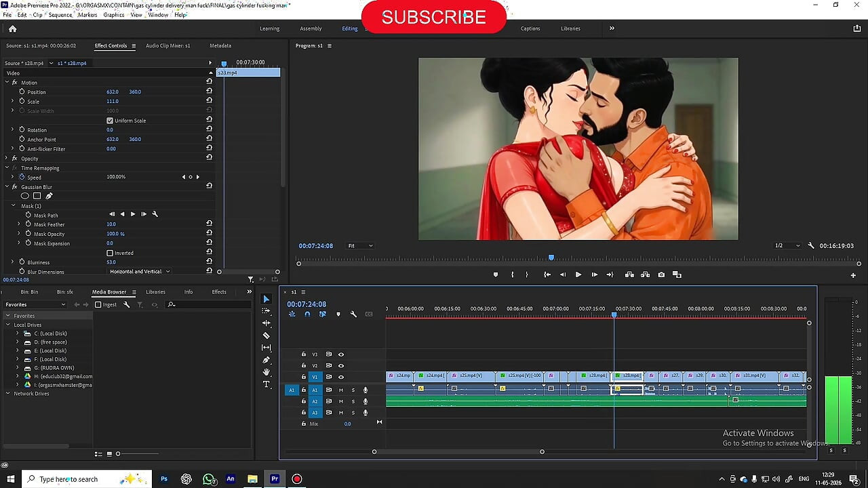Open mask tracking method wrench in Mask Path
This screenshot has height=488, width=868.
pyautogui.click(x=155, y=214)
